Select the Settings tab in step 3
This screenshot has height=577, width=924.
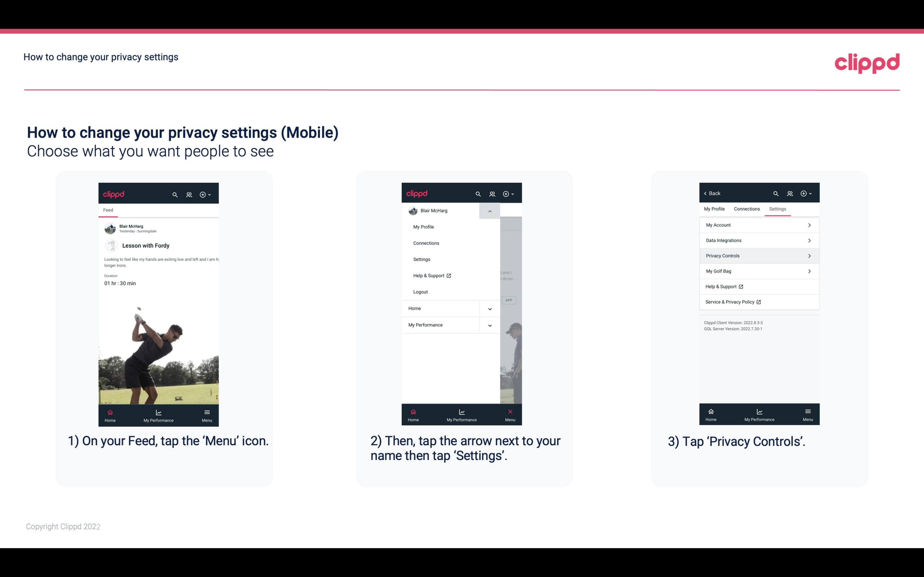777,209
